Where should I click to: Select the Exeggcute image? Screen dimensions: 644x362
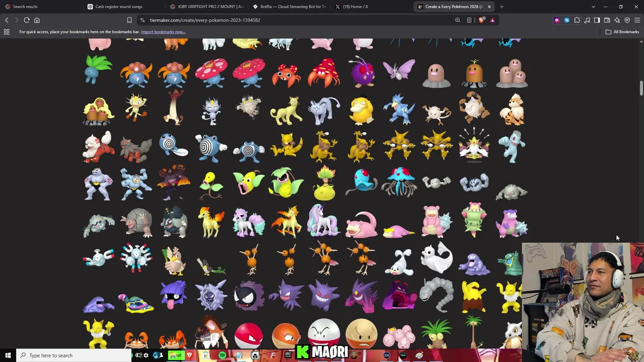[x=399, y=336]
